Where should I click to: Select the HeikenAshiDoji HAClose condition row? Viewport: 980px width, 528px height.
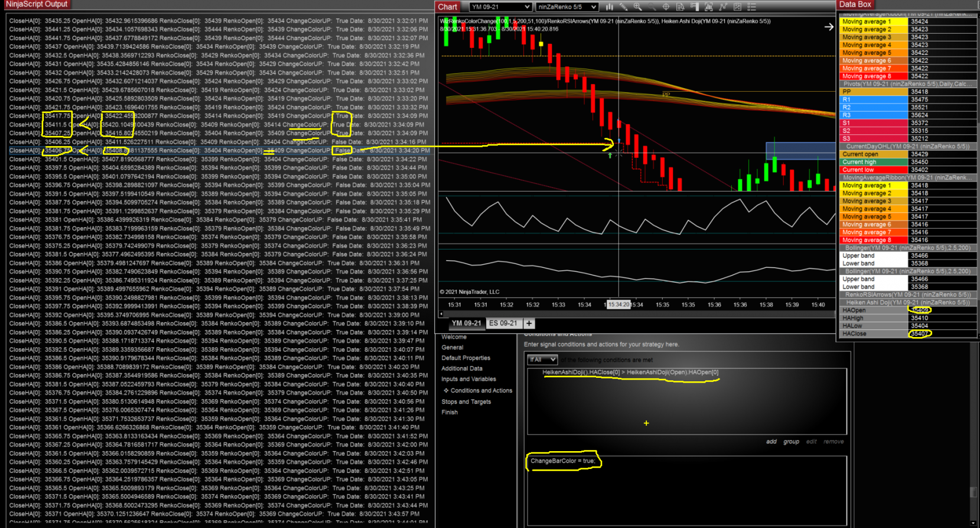630,372
